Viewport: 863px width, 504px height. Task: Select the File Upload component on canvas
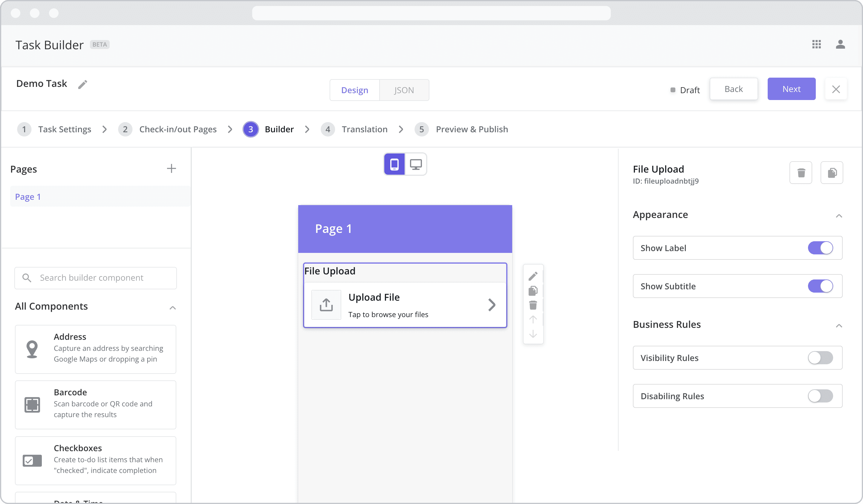coord(405,295)
